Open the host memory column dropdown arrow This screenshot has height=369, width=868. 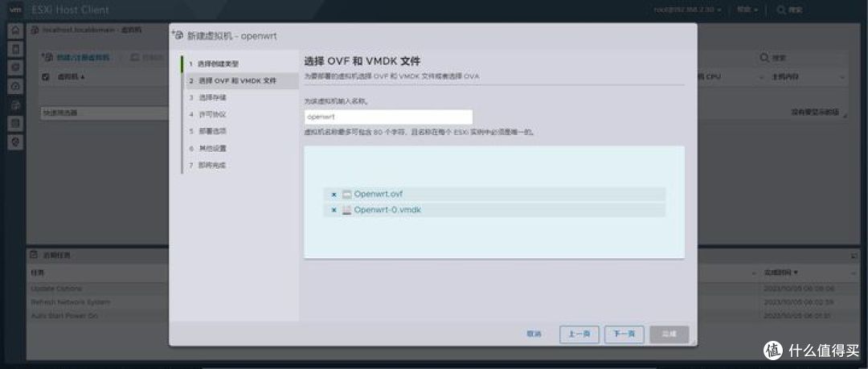[842, 77]
